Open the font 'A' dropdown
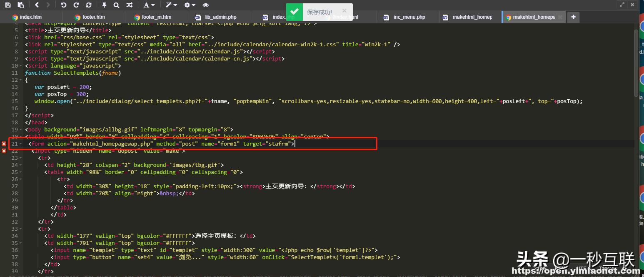644x277 pixels. tap(149, 5)
